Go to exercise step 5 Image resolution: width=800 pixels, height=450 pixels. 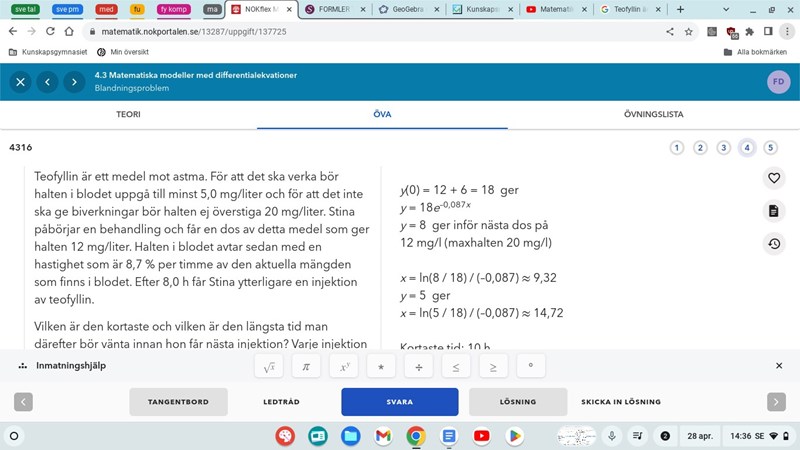pyautogui.click(x=770, y=148)
